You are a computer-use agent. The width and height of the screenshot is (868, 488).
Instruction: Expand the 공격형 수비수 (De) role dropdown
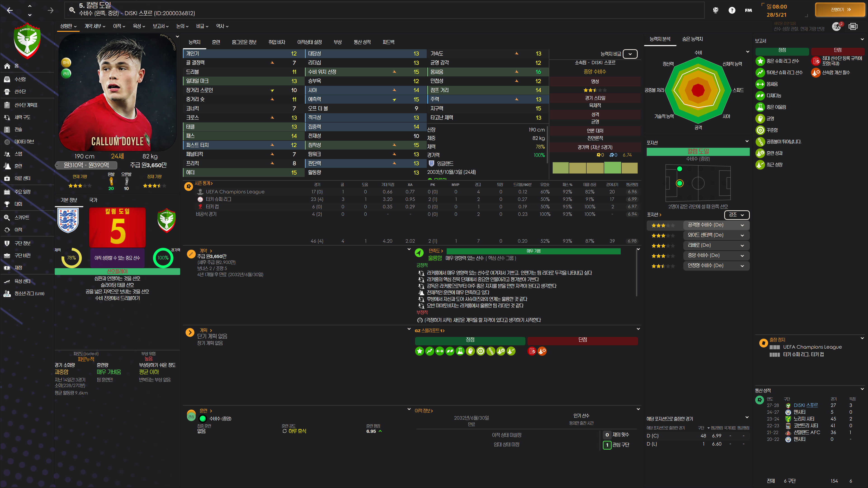tap(742, 225)
